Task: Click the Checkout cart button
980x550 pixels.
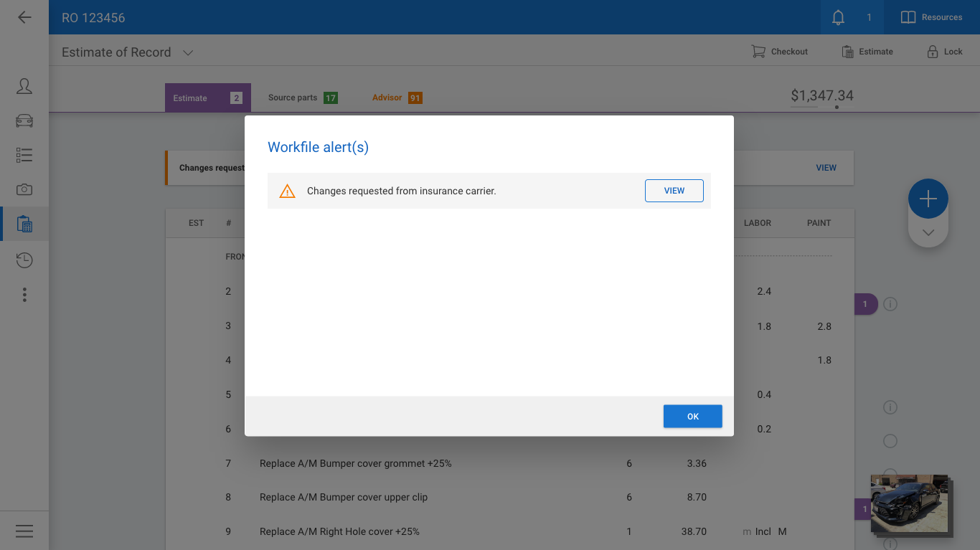Action: click(779, 52)
